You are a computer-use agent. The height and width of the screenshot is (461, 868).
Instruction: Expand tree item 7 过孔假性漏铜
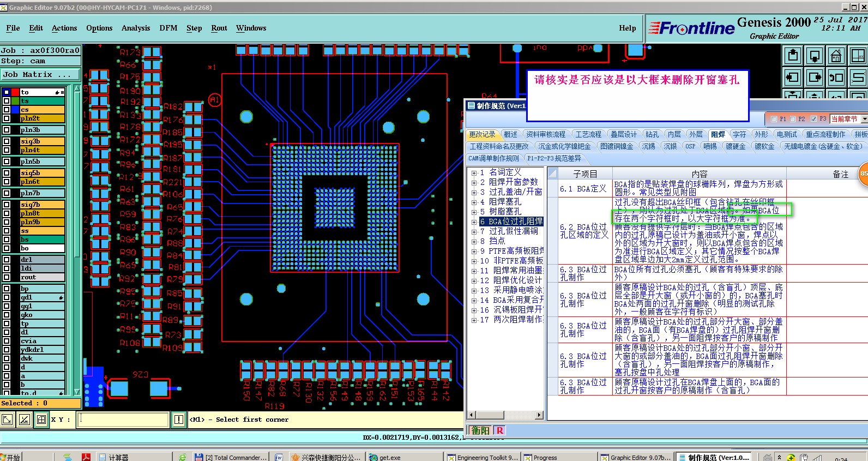tap(474, 232)
